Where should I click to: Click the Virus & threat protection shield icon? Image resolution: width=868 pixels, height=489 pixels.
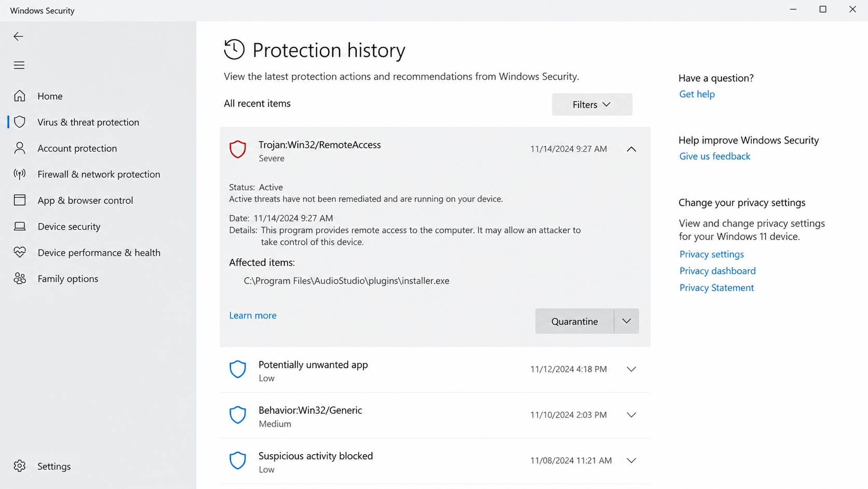20,122
